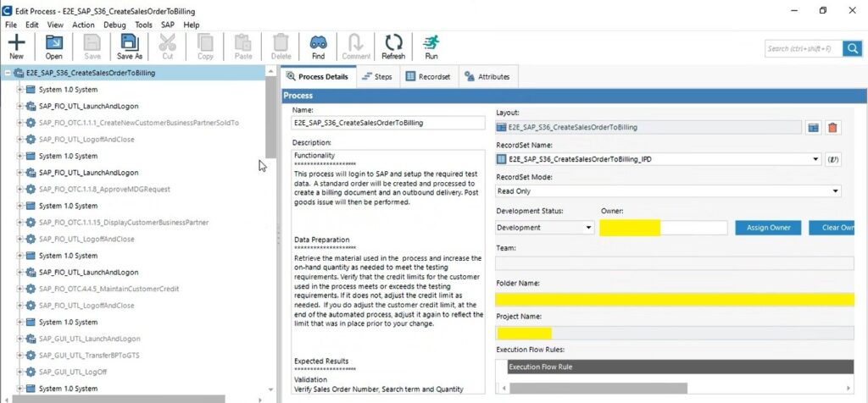
Task: Open the RecordSet Name dropdown
Action: [815, 159]
